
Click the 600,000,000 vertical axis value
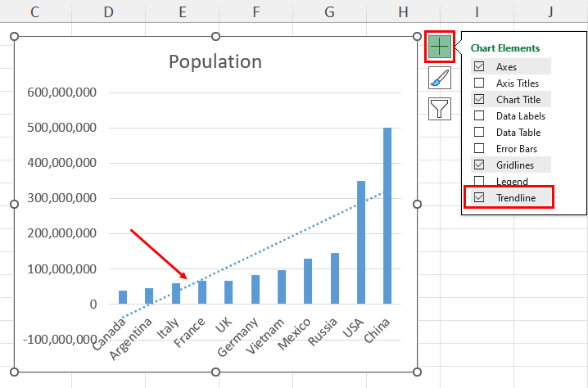[62, 92]
